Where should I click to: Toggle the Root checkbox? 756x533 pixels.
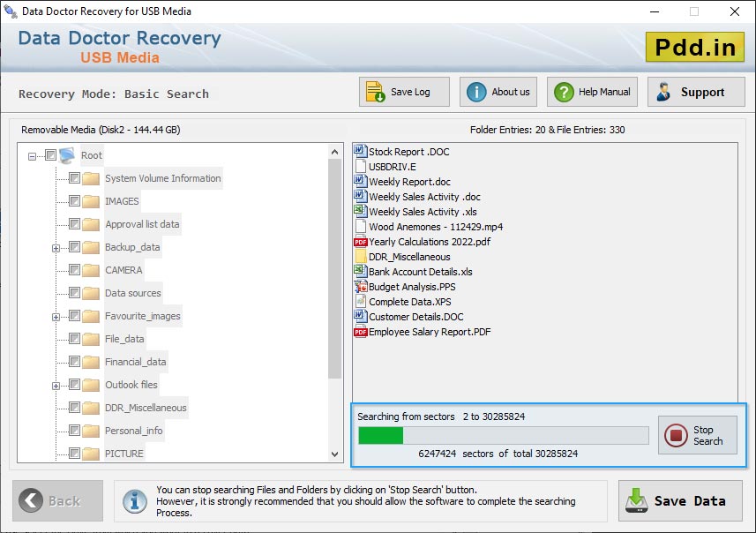(x=50, y=154)
